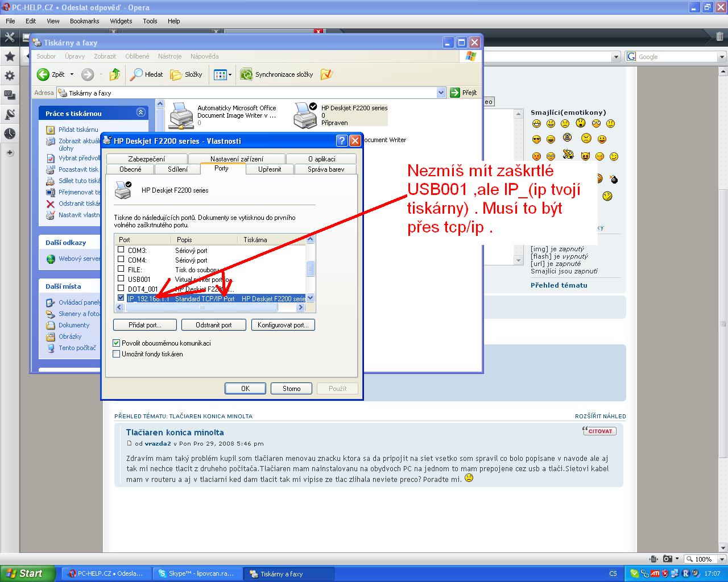This screenshot has width=728, height=582.
Task: Click the Up folder arrow icon
Action: [115, 74]
